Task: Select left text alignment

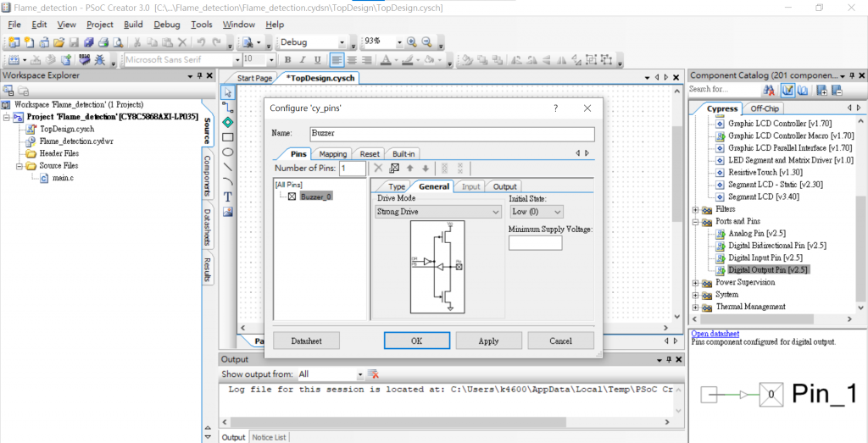Action: coord(337,60)
